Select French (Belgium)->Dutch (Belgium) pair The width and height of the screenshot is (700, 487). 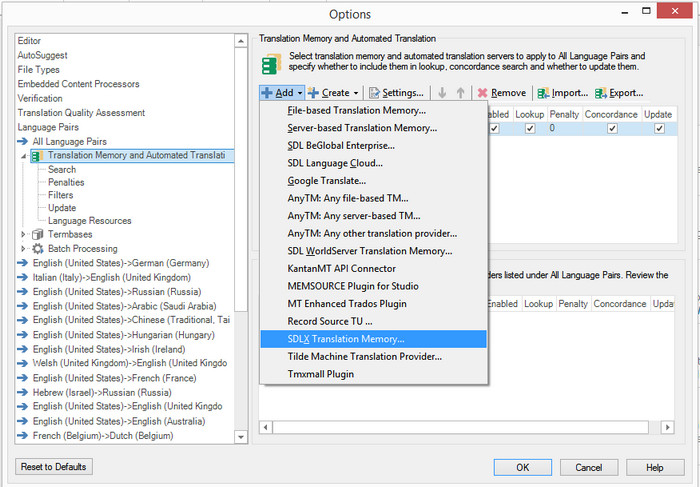[103, 436]
